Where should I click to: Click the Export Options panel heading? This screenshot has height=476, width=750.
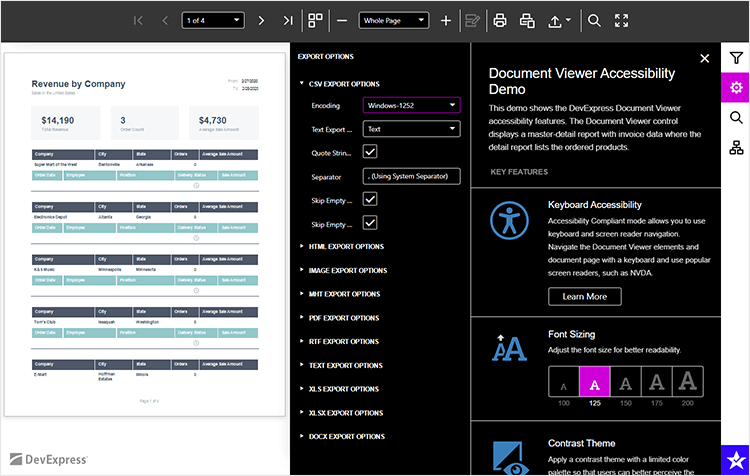(x=326, y=56)
